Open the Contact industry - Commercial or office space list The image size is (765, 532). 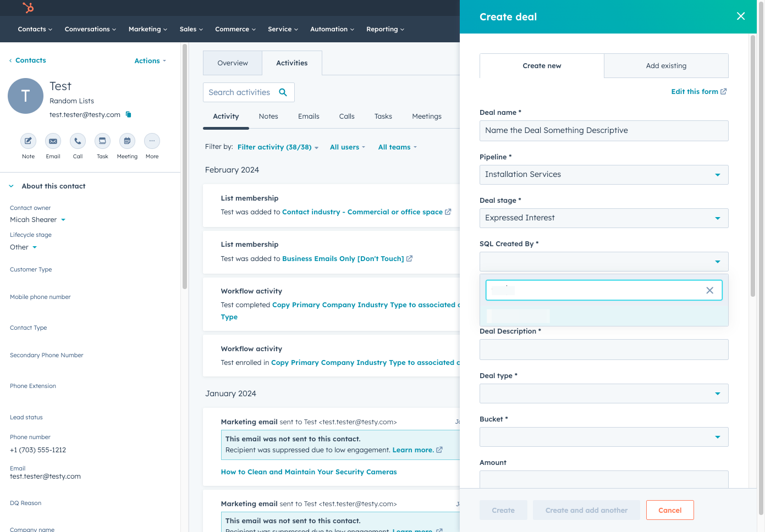coord(362,212)
